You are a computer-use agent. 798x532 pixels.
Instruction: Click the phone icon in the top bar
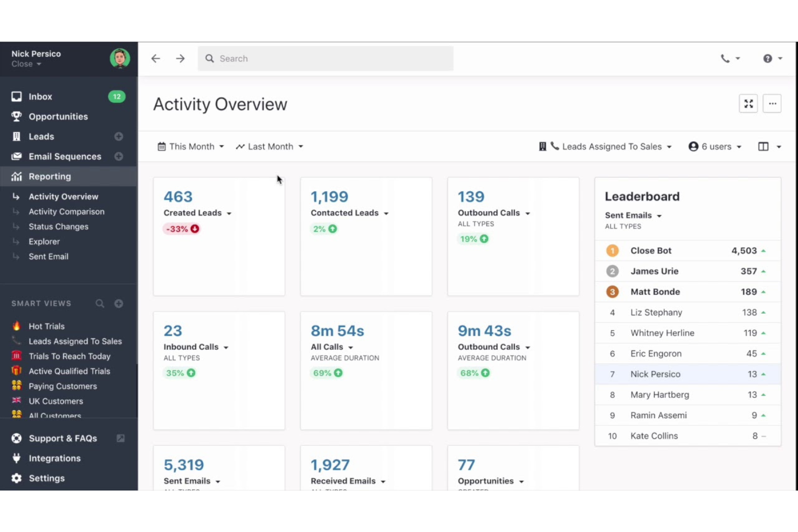pos(725,58)
